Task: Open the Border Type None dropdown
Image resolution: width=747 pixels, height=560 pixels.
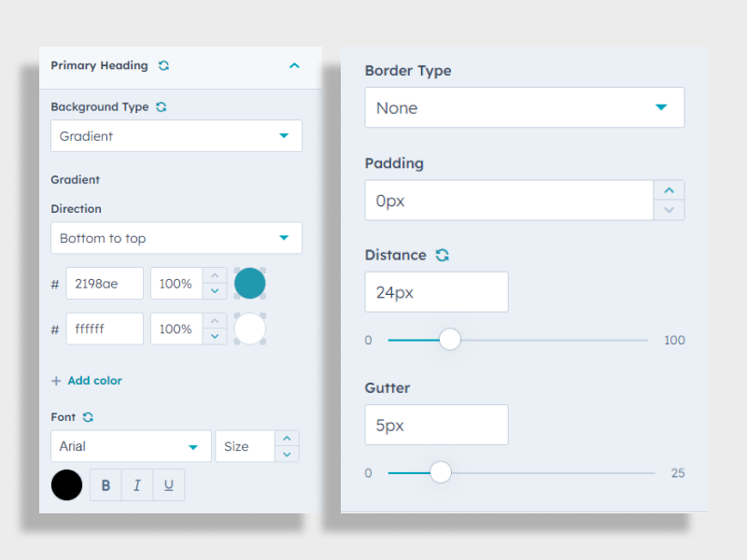Action: point(524,108)
